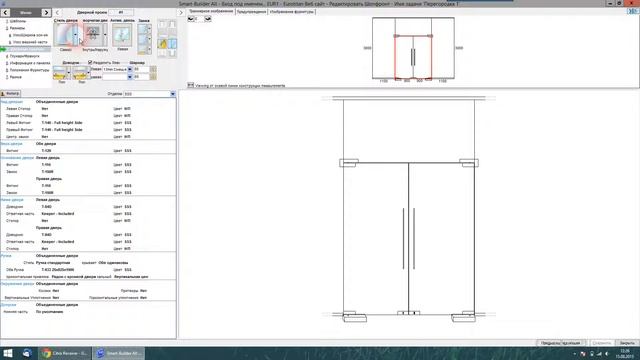Open the middle lock dropdown arrow

click(x=149, y=39)
